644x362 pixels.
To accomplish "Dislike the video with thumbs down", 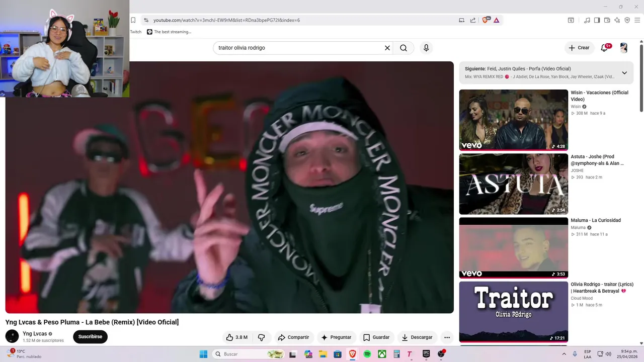I will point(261,337).
